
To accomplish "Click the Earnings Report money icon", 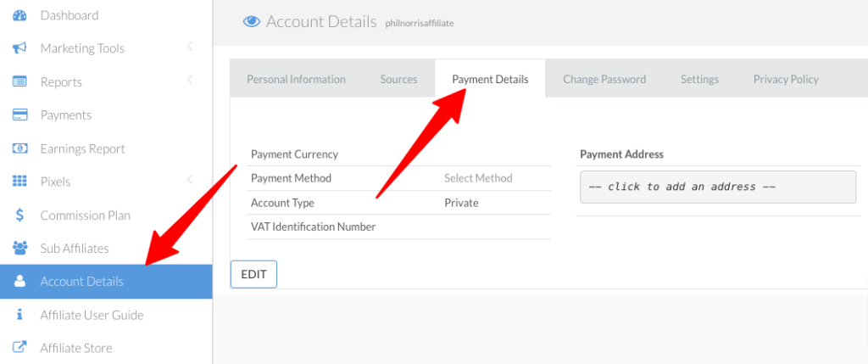I will point(19,148).
